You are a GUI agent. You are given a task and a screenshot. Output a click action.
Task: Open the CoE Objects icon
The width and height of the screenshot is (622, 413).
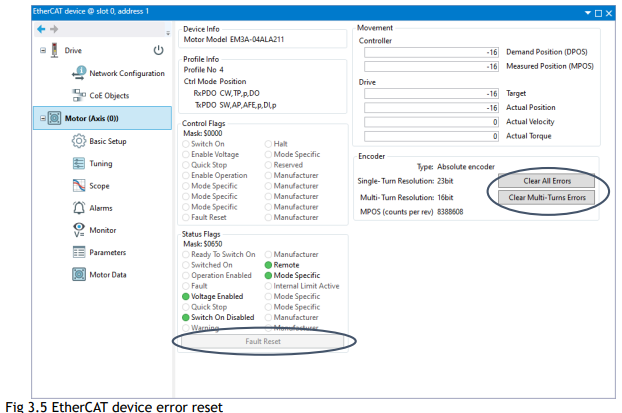pos(79,95)
